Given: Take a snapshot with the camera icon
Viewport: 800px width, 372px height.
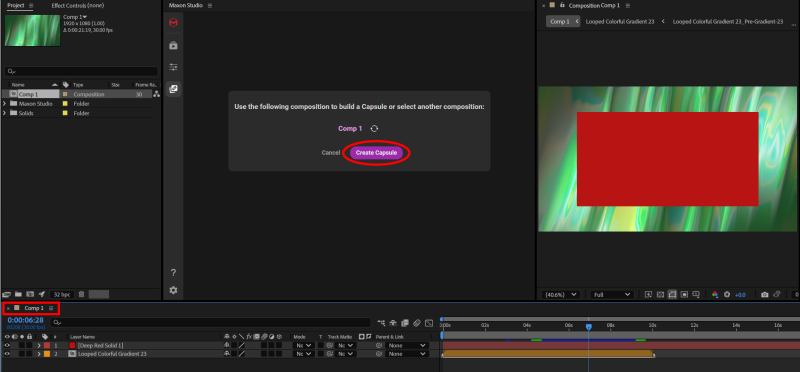Looking at the screenshot, I should (x=764, y=294).
